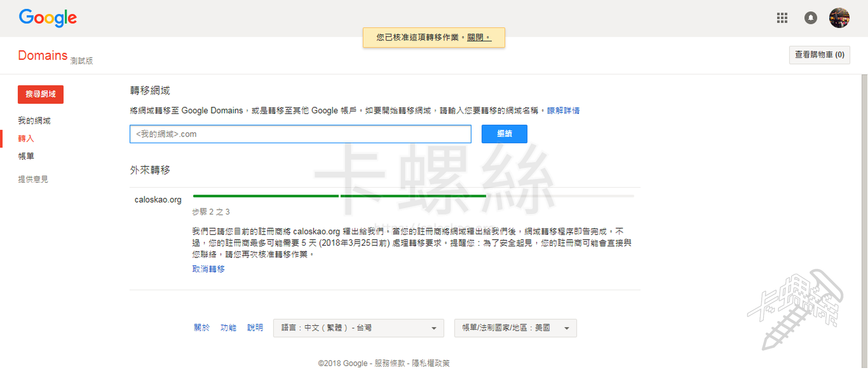Click 提供意見 feedback link
The height and width of the screenshot is (373, 868).
33,179
